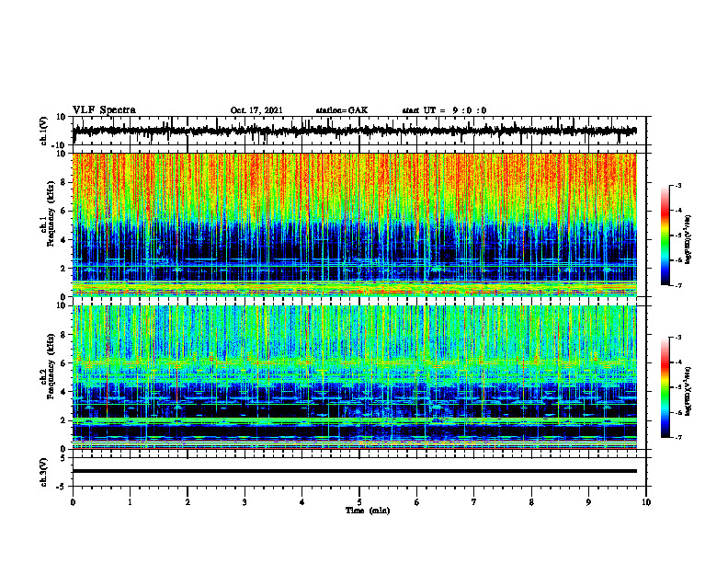Screen dimensions: 728x563
Task: Click the "-3" label on ch.1 colorbar
Action: coord(678,185)
